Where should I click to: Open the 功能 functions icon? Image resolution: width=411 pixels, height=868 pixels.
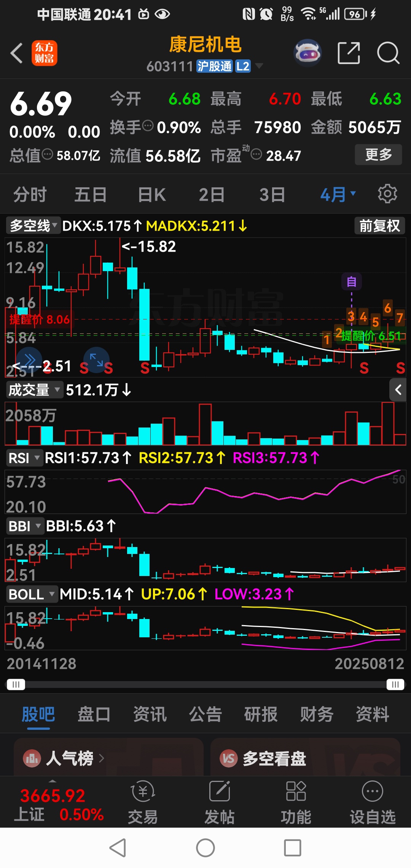296,802
